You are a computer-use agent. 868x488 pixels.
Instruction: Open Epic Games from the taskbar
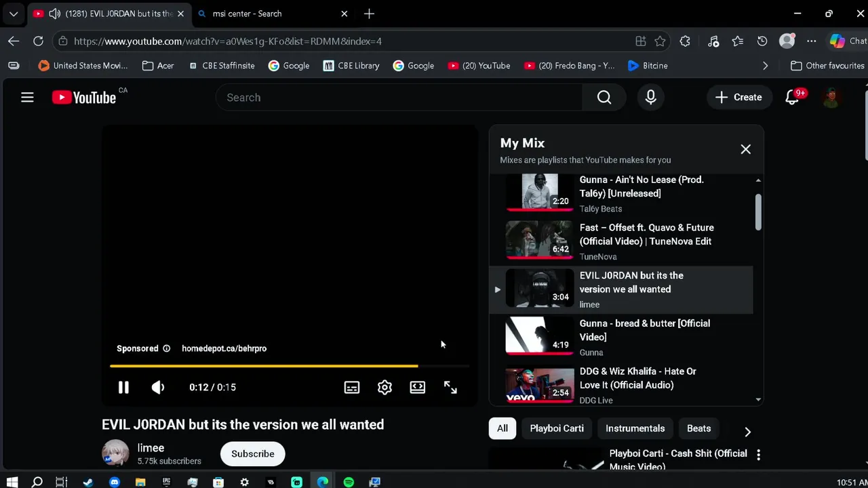click(x=166, y=482)
